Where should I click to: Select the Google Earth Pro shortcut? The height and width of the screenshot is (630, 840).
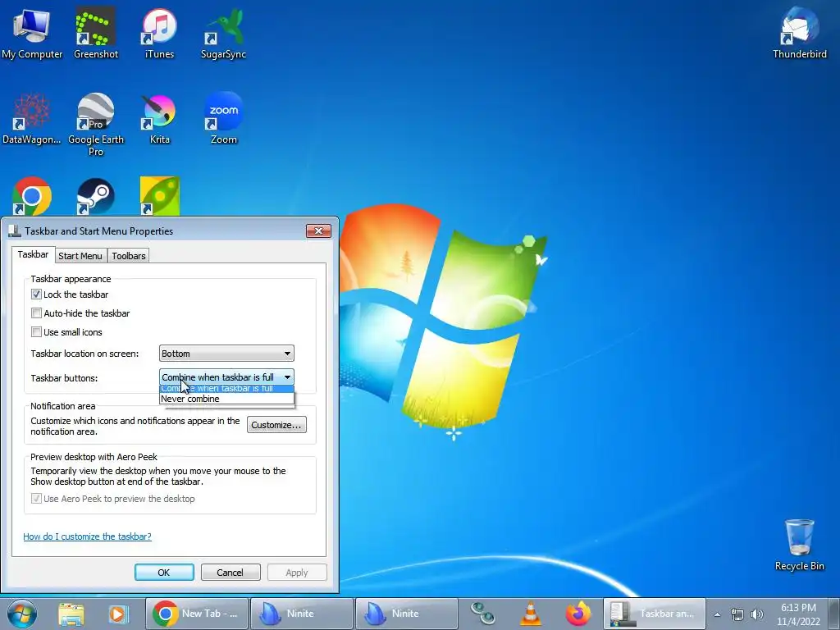coord(95,125)
